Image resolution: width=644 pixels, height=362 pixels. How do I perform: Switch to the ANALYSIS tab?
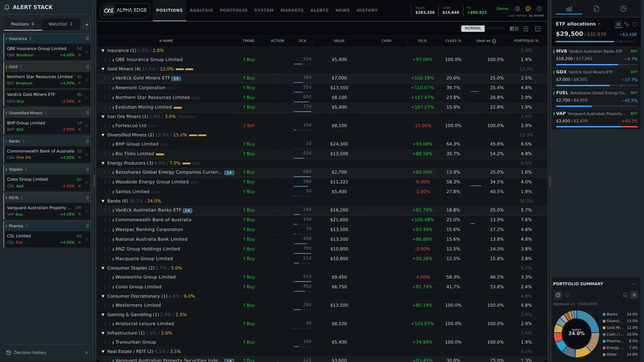pyautogui.click(x=201, y=10)
